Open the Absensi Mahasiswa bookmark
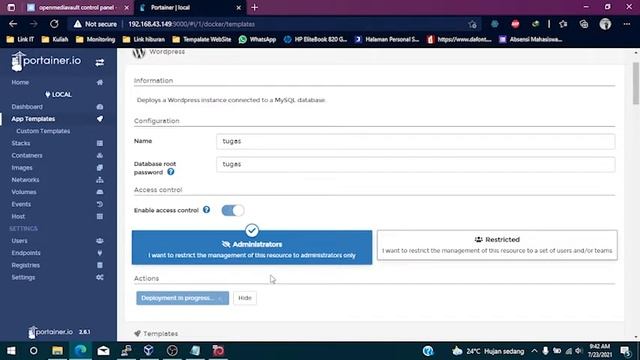 tap(531, 40)
